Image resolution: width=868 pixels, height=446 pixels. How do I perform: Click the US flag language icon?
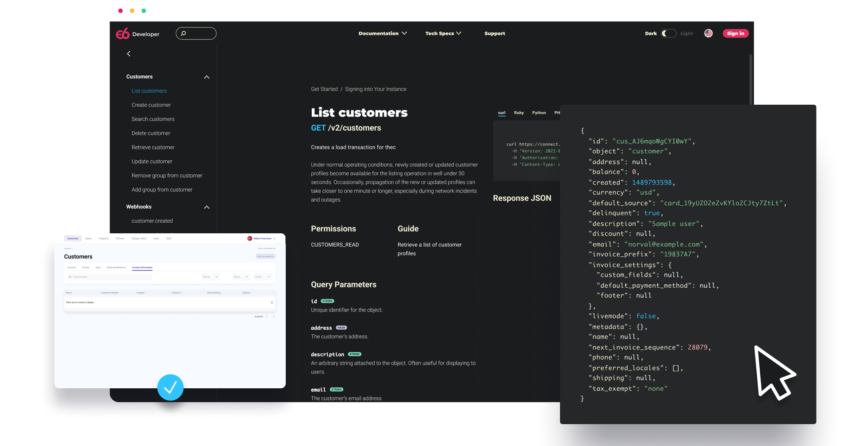click(x=708, y=33)
